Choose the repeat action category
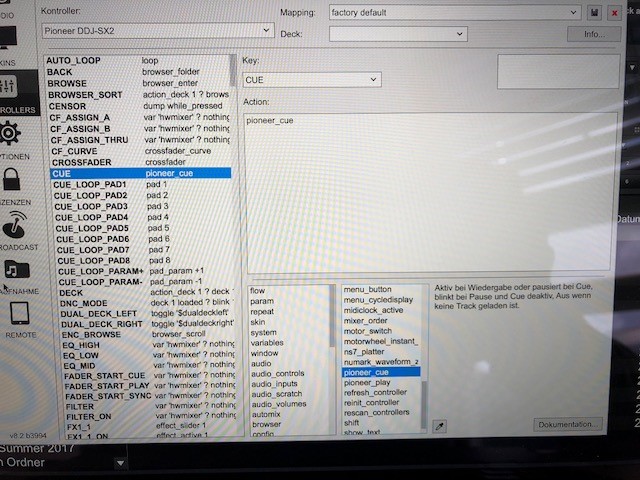The height and width of the screenshot is (480, 640). (x=262, y=311)
